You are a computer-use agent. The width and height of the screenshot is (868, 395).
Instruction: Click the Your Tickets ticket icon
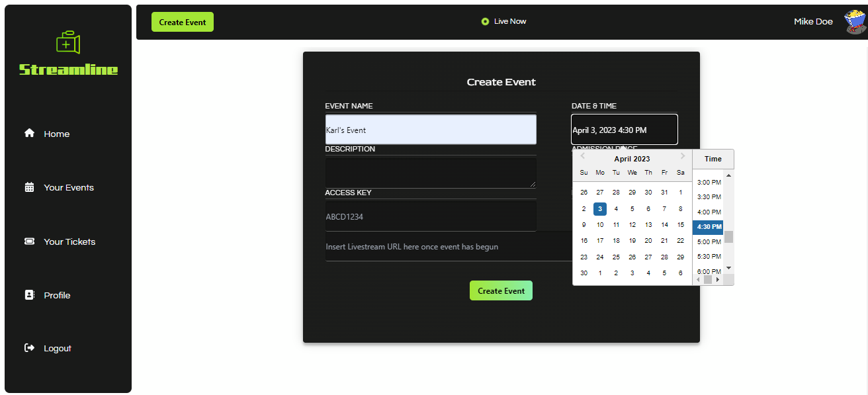tap(29, 241)
